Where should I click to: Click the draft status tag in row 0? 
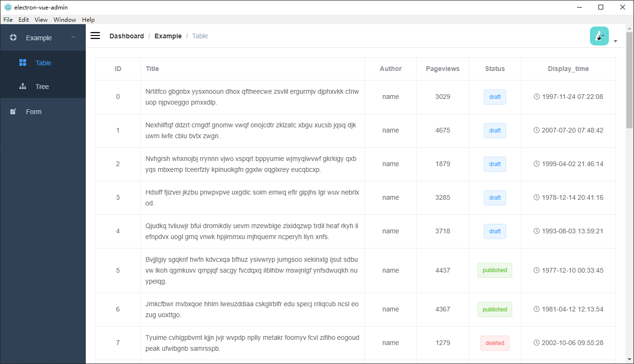tap(495, 97)
